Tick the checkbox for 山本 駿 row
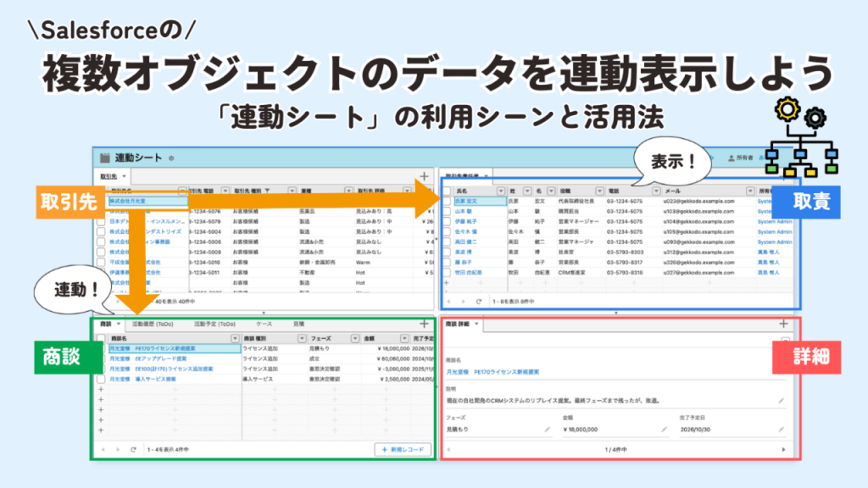 (x=447, y=211)
